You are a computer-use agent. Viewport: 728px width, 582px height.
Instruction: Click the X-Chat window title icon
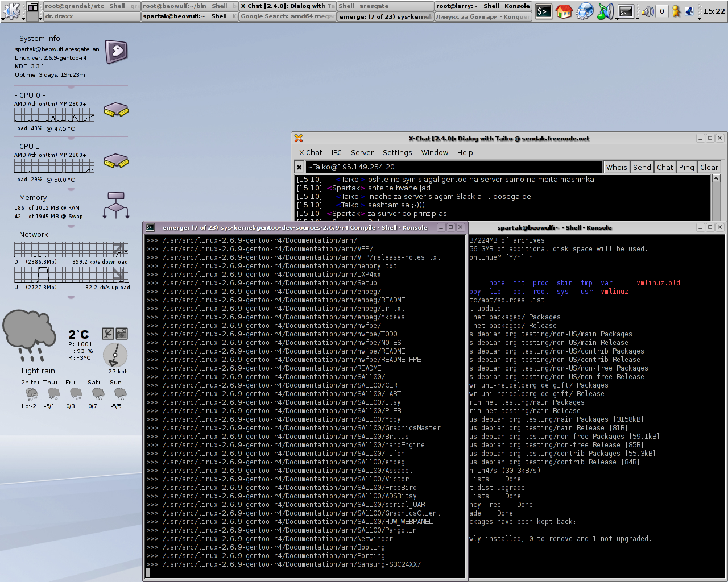pos(299,138)
